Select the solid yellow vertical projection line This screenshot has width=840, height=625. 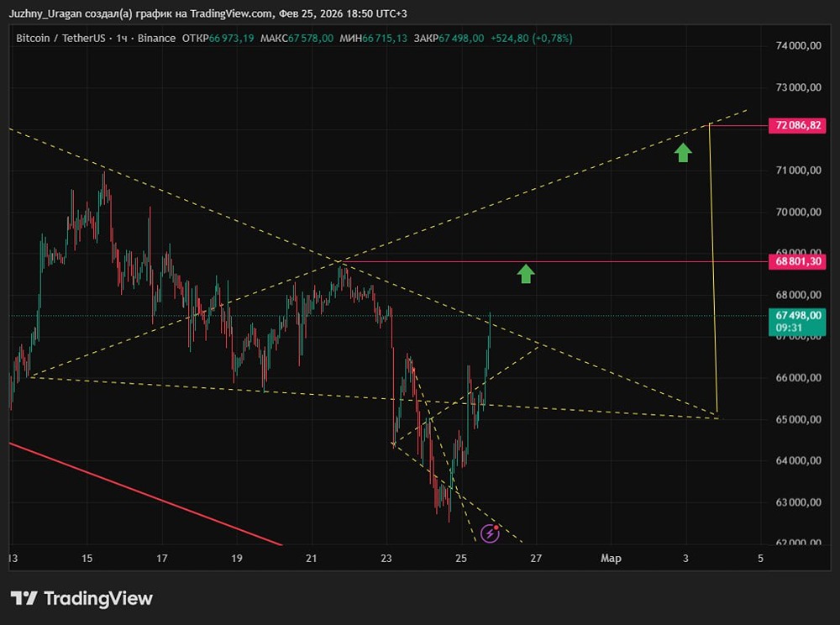tap(713, 268)
